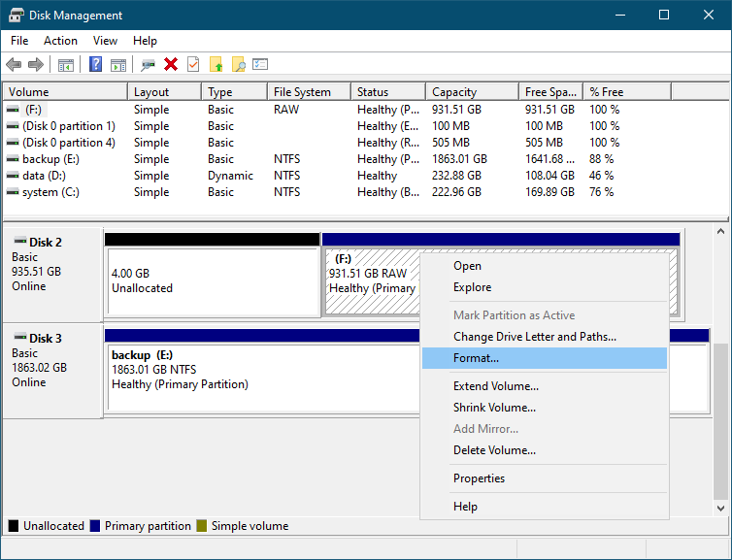Sort by the % Free column header
This screenshot has width=732, height=560.
point(627,92)
